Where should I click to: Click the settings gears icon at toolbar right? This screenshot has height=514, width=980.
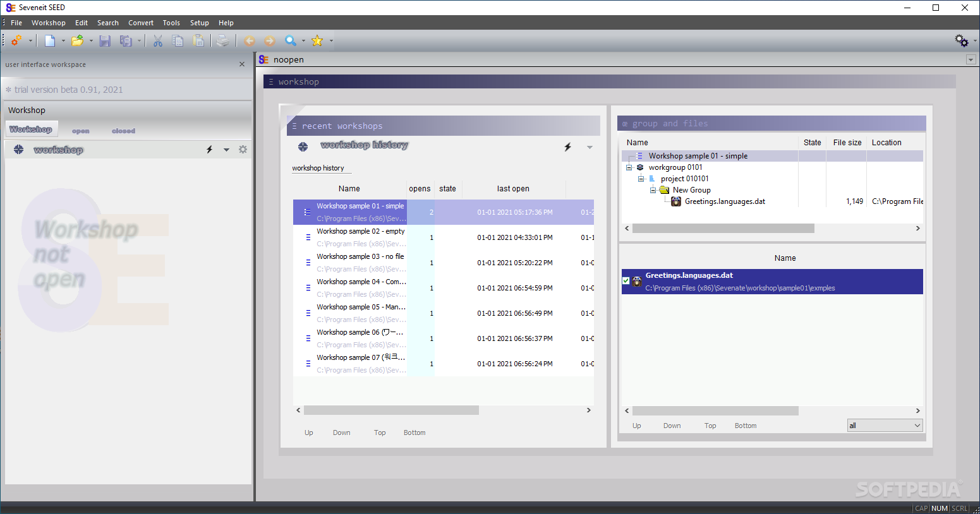962,40
